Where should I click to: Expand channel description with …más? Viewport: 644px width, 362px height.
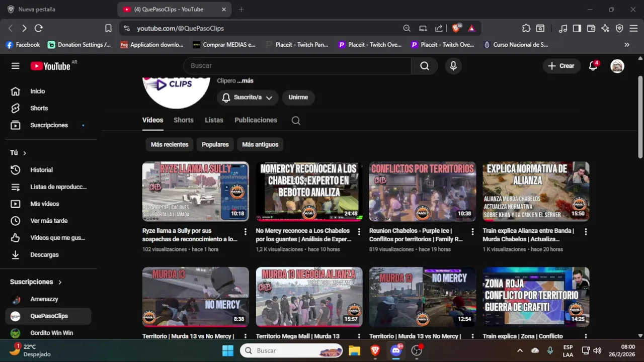click(245, 80)
